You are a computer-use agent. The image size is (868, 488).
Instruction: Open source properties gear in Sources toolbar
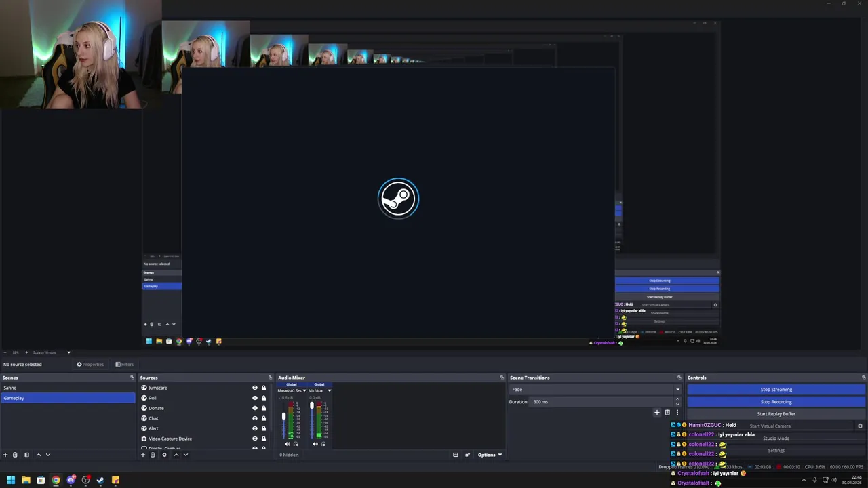pyautogui.click(x=164, y=455)
